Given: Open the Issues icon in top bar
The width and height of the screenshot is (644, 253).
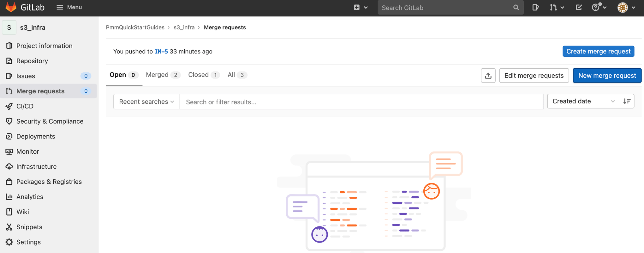Looking at the screenshot, I should pyautogui.click(x=535, y=7).
